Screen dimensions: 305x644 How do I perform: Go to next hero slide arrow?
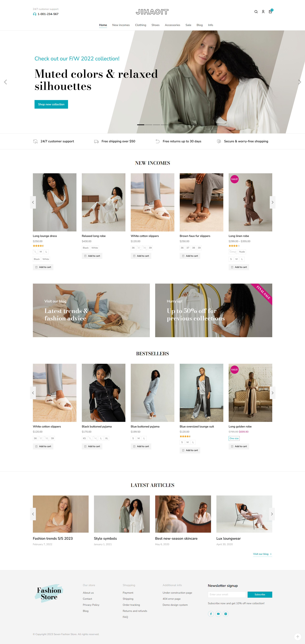click(x=300, y=82)
